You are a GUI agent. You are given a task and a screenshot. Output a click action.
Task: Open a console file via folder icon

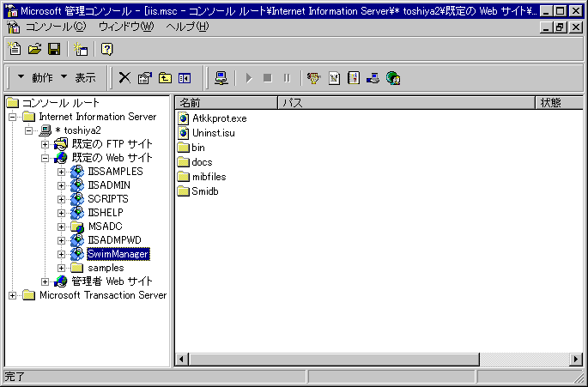(34, 49)
